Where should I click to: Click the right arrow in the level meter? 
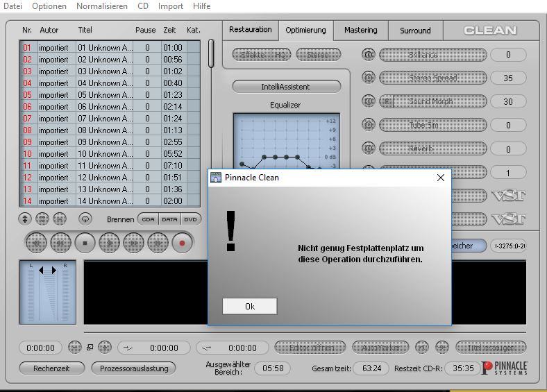pyautogui.click(x=53, y=271)
